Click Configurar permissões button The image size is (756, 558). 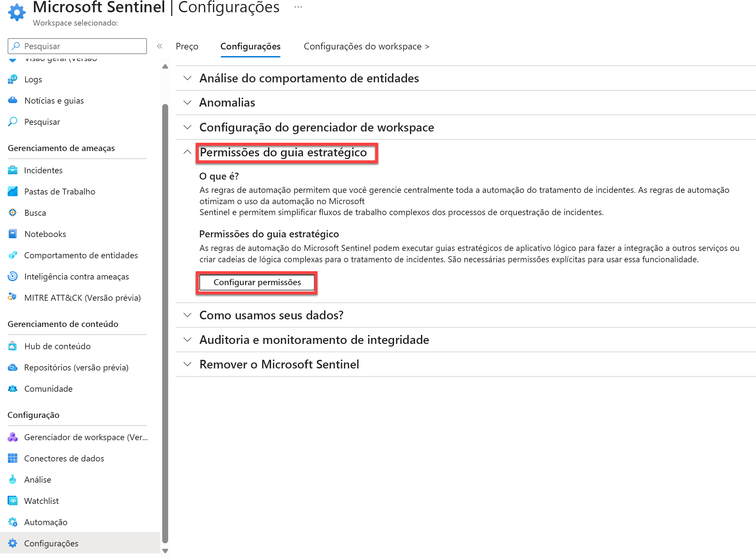(x=257, y=282)
